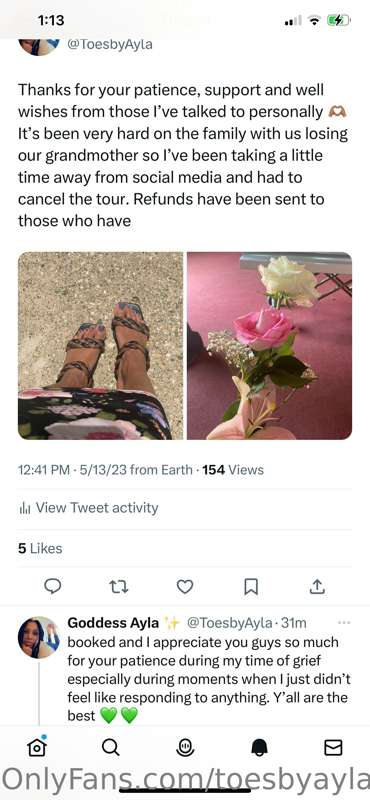Screen dimensions: 370x800
Task: Open the pink rose photo thumbnail
Action: (269, 345)
